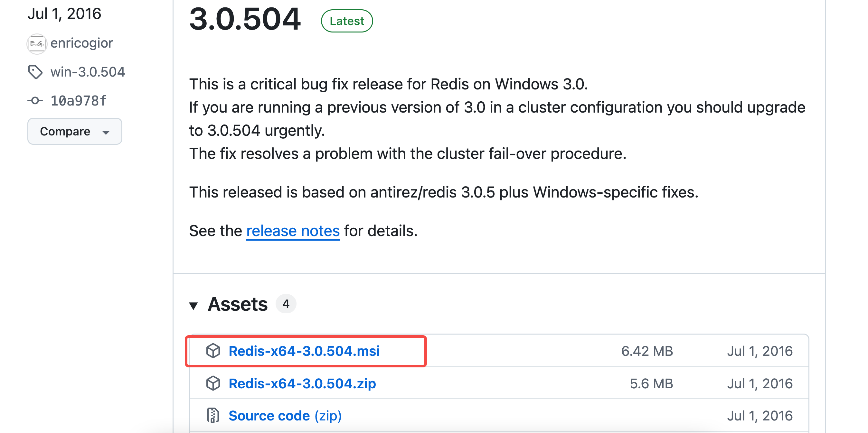Click the commit icon beside 10a978f
The image size is (868, 433).
(35, 101)
